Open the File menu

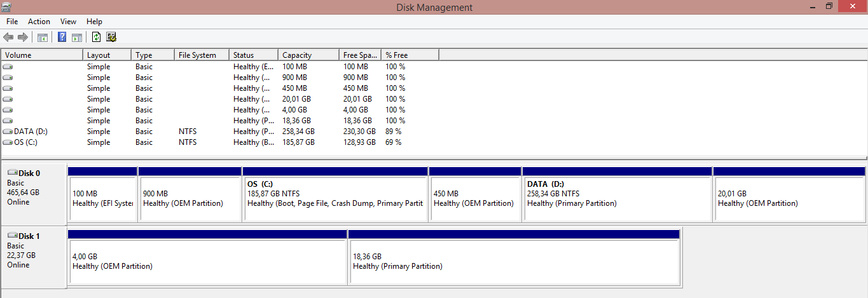pyautogui.click(x=12, y=22)
